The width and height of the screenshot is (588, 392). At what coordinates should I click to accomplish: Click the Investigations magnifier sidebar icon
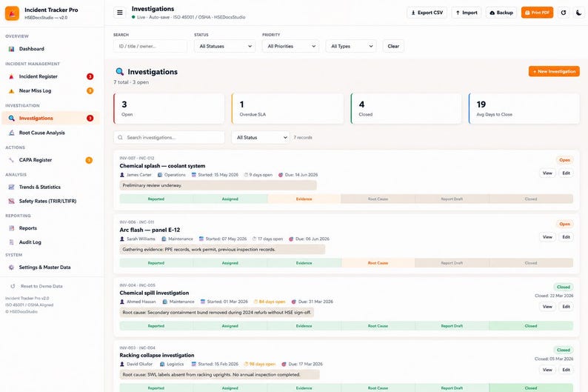click(11, 118)
